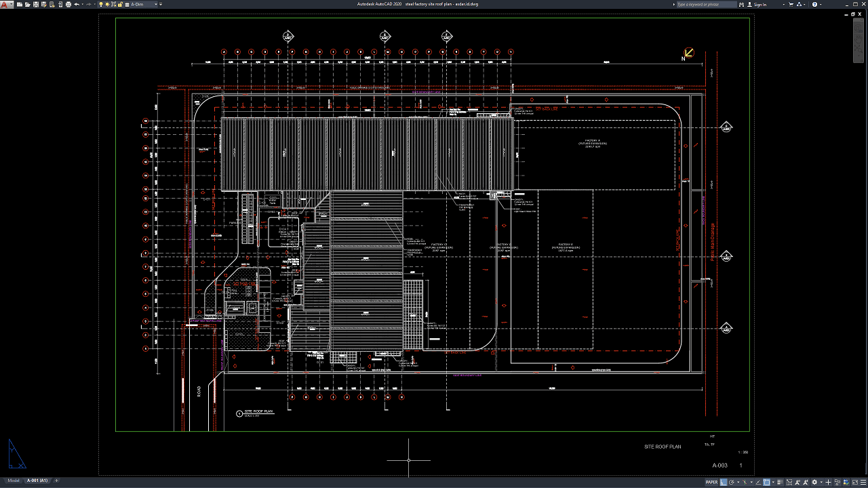Click the keyword search input field
Image resolution: width=868 pixels, height=488 pixels.
(x=707, y=4)
